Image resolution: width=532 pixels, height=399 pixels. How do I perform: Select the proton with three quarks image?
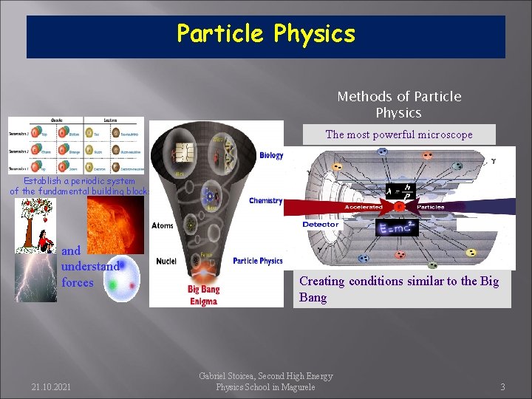click(x=122, y=279)
